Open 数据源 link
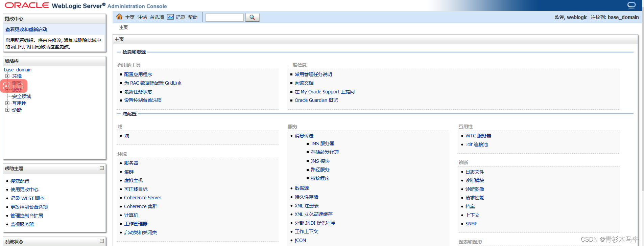Viewport: 644px width, 246px height. (302, 188)
